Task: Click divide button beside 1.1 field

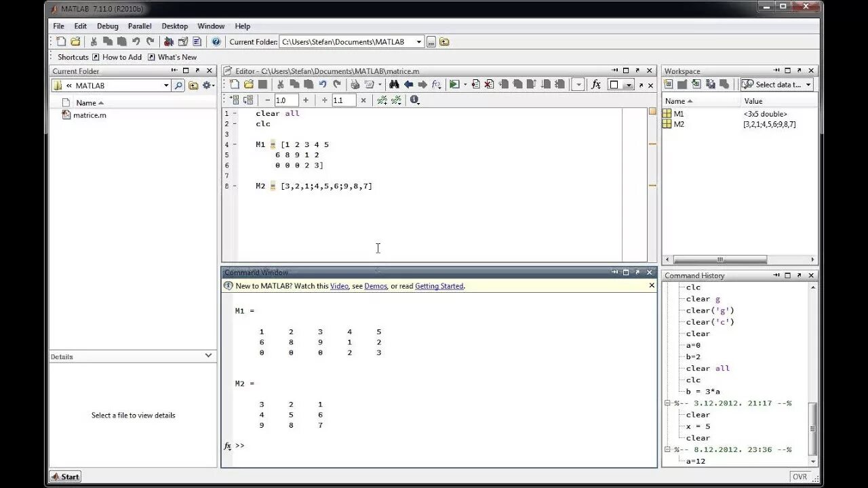Action: [x=325, y=100]
